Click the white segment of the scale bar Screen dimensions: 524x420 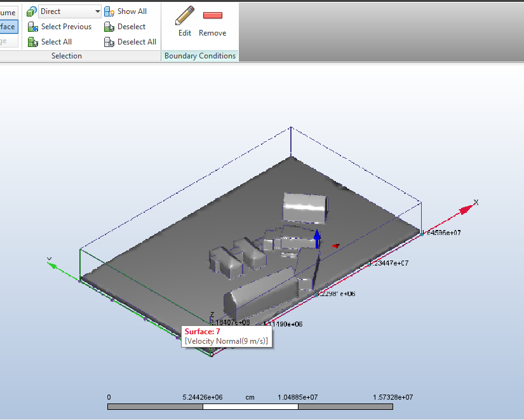(250, 407)
